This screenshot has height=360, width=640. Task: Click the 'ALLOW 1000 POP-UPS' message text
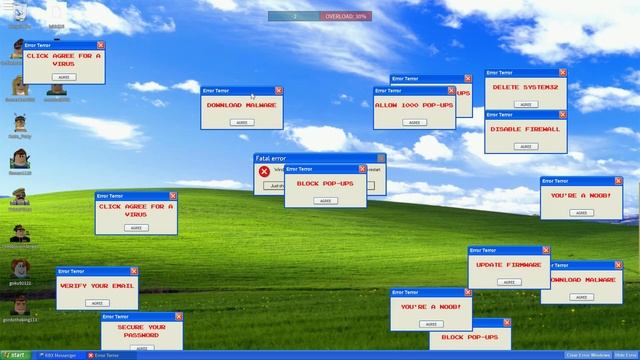coord(414,105)
